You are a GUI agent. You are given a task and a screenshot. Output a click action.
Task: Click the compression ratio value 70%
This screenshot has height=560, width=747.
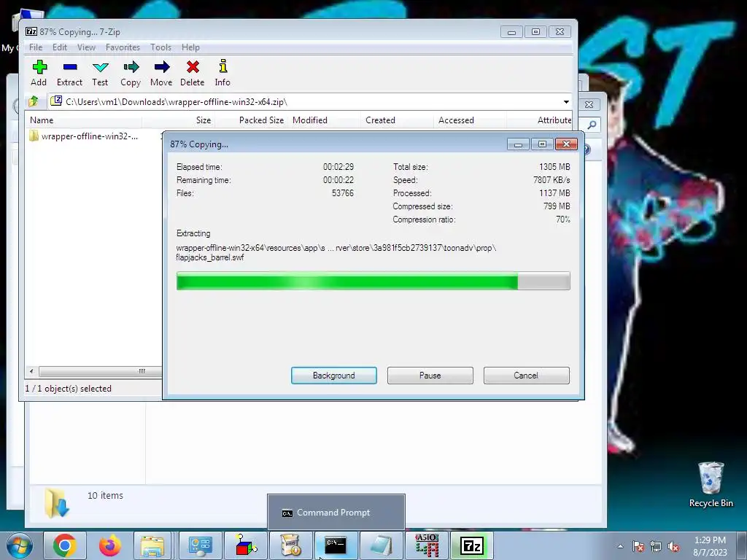coord(563,219)
